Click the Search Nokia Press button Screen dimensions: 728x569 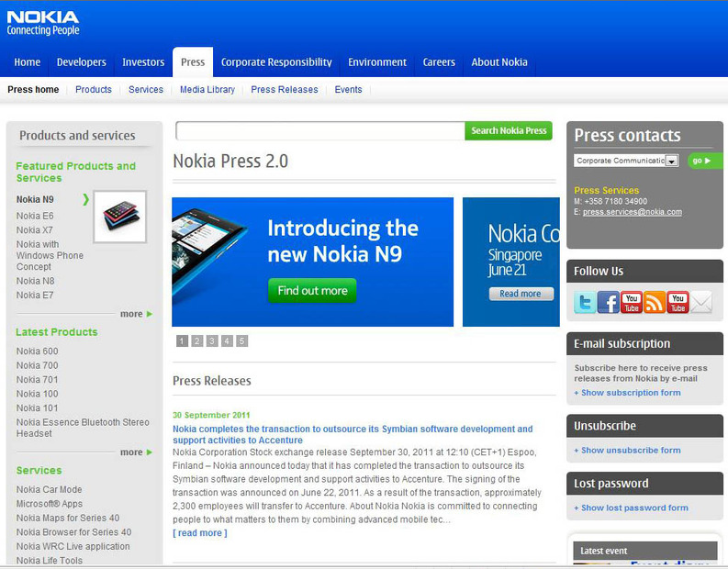509,131
